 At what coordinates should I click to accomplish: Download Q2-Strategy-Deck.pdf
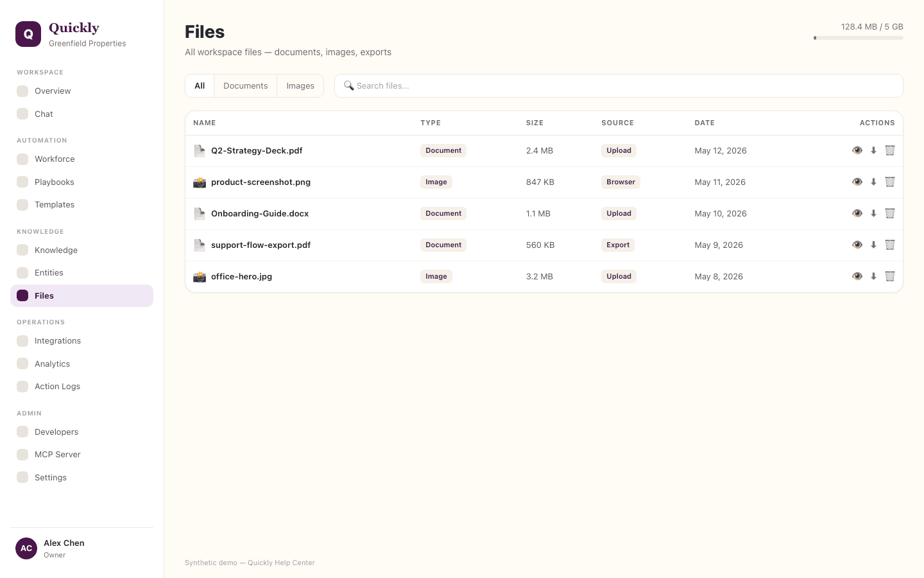873,150
